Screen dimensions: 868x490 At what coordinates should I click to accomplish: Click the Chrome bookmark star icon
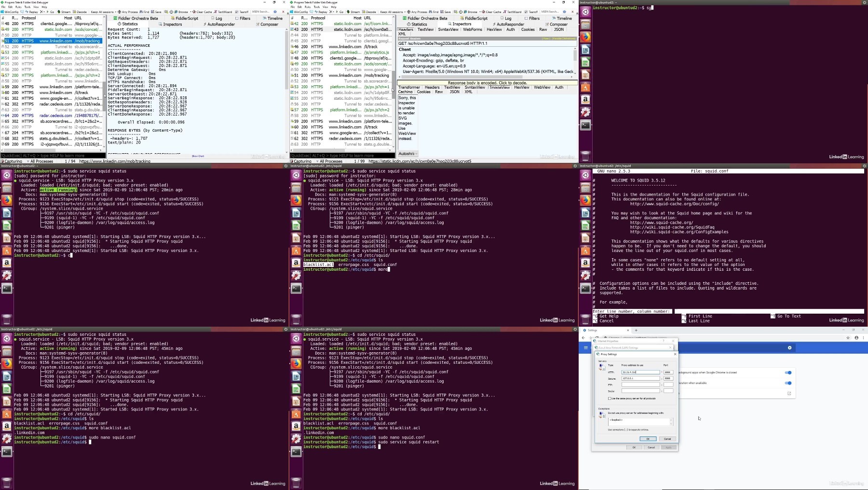pos(848,338)
